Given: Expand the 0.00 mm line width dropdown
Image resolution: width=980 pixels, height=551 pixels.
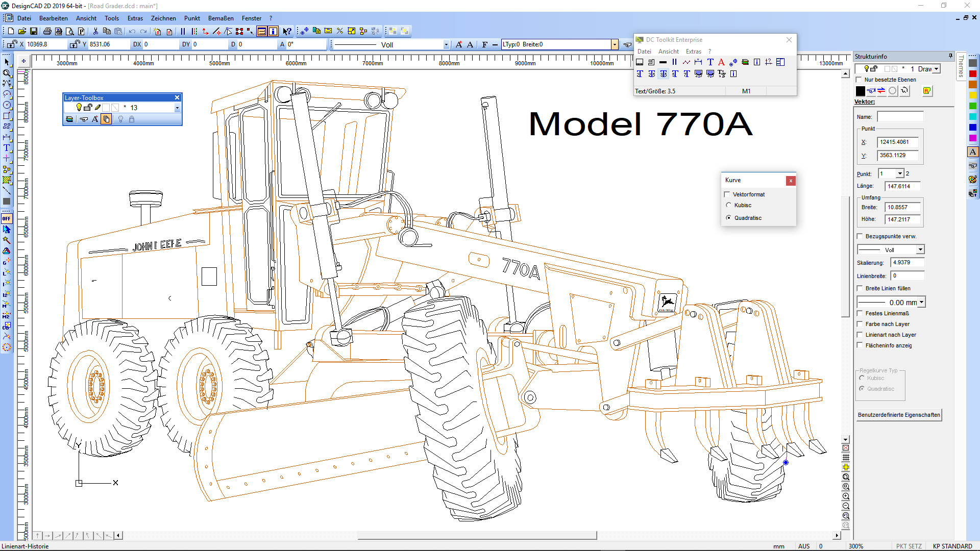Looking at the screenshot, I should (921, 303).
